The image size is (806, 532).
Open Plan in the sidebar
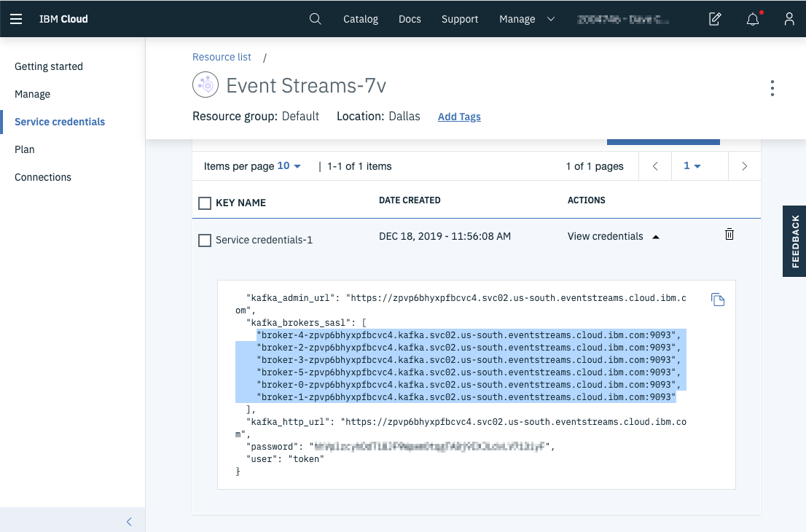click(25, 149)
